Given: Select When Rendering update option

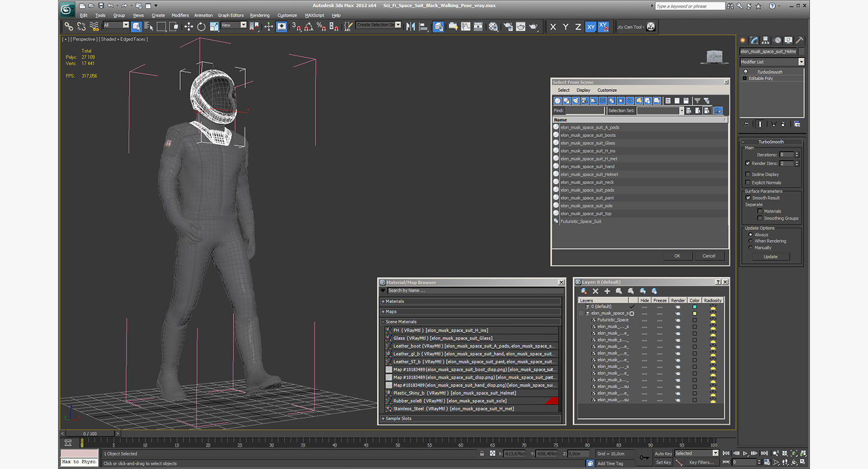Looking at the screenshot, I should click(x=751, y=241).
